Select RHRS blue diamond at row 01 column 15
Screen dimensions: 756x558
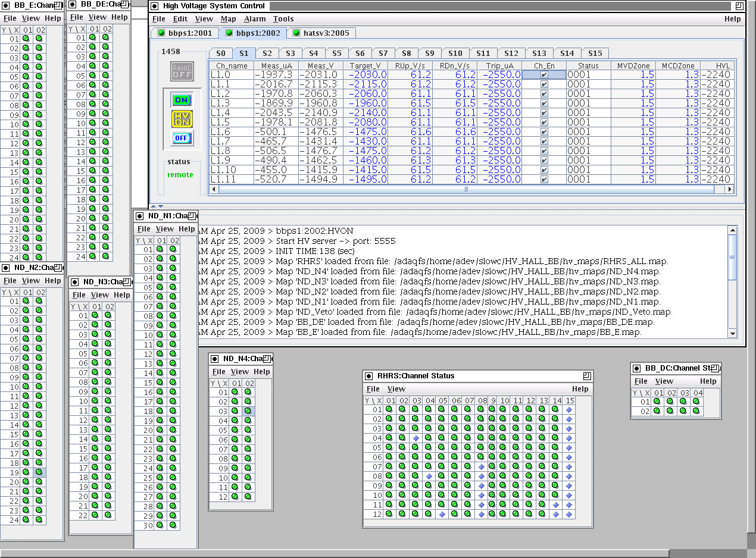pos(569,410)
